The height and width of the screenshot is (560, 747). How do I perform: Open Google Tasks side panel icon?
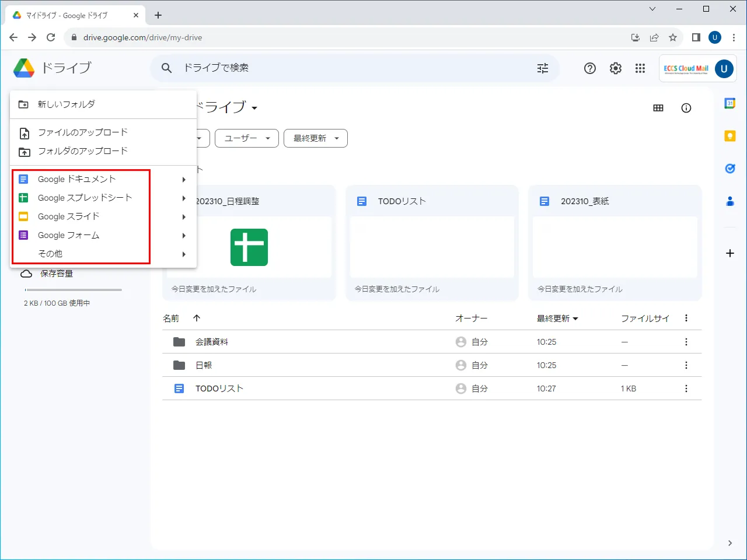[729, 169]
